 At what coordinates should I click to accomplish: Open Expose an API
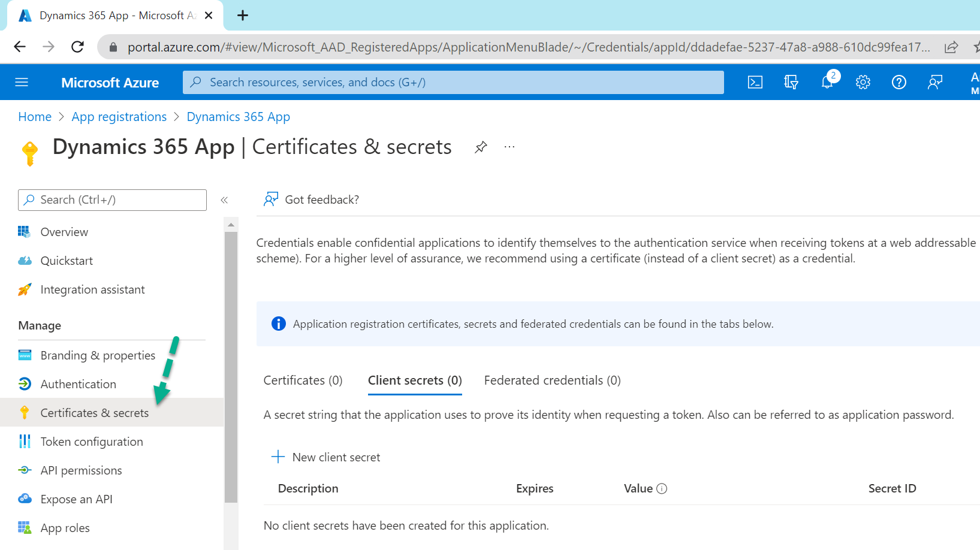point(76,498)
